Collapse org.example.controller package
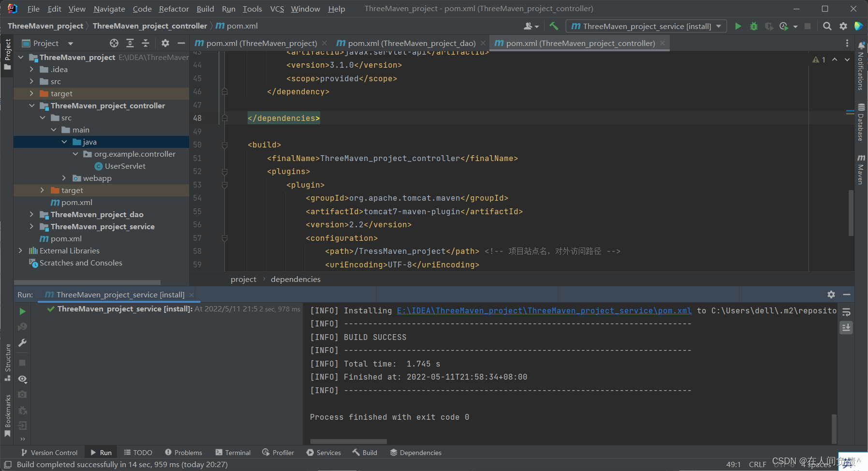Viewport: 868px width, 471px height. [x=75, y=154]
